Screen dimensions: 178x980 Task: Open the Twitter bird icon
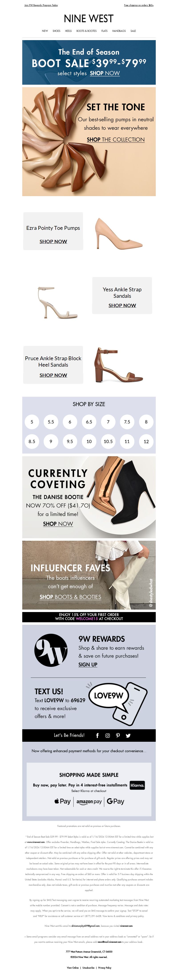tap(128, 735)
